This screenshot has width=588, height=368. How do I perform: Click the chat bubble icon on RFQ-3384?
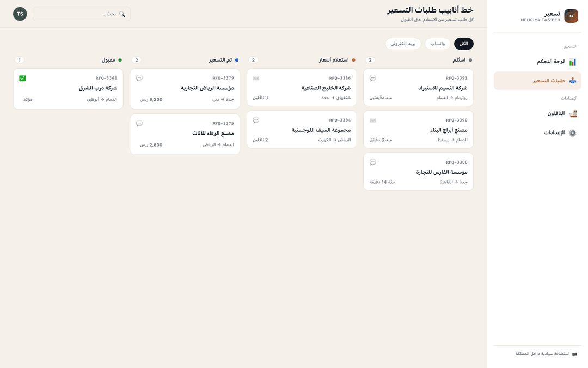(256, 120)
